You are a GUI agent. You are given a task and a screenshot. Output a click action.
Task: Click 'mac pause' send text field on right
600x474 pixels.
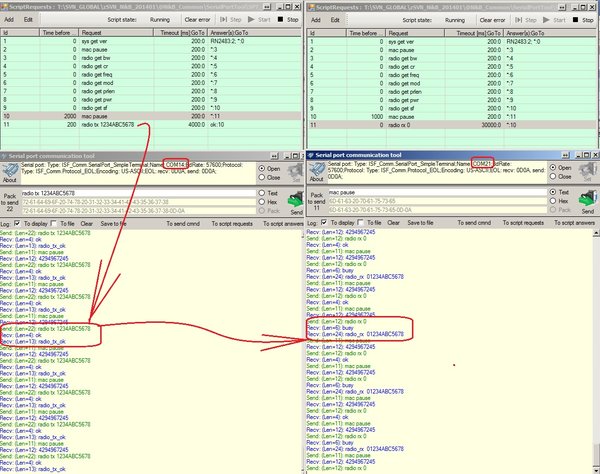(x=437, y=192)
